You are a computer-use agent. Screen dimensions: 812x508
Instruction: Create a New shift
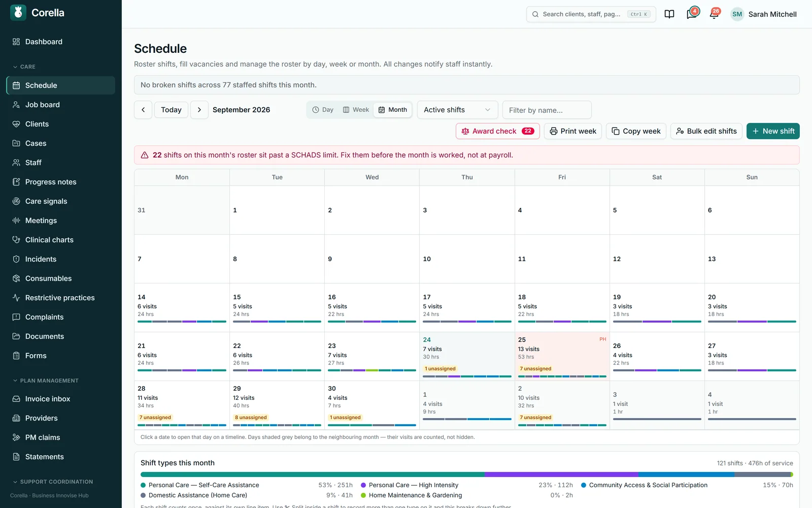(773, 131)
